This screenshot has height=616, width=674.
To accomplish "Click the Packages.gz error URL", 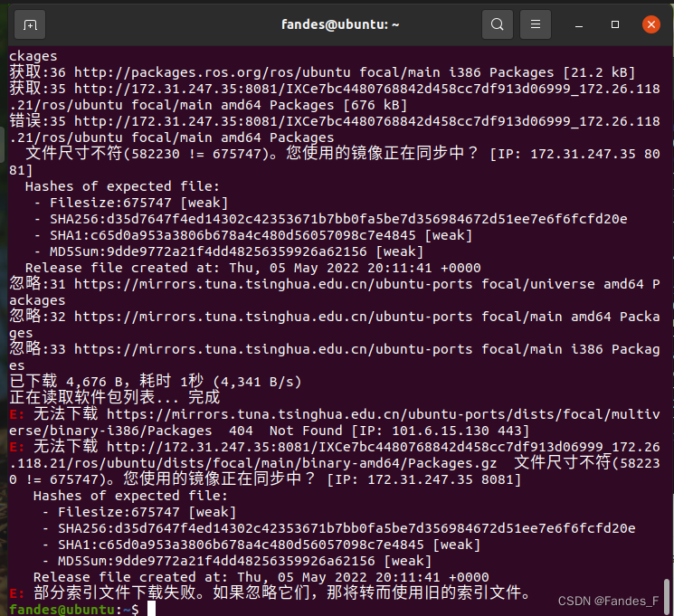I will (x=335, y=455).
